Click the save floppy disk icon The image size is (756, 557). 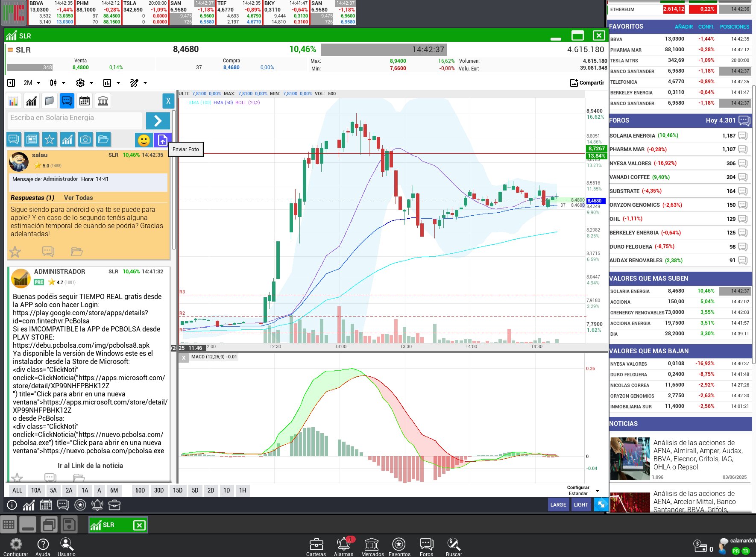[69, 525]
